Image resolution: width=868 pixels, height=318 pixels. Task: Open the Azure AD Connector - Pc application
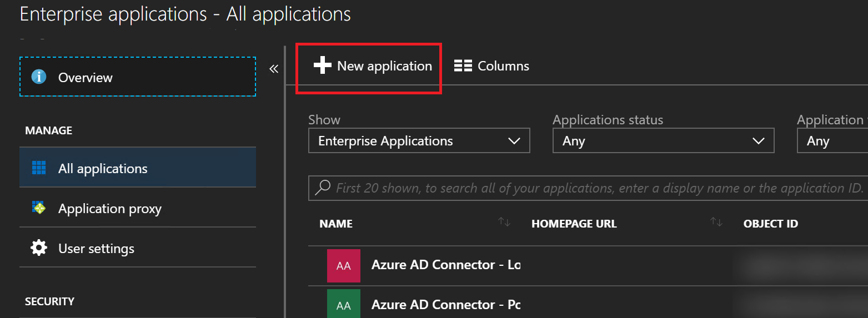click(x=446, y=305)
